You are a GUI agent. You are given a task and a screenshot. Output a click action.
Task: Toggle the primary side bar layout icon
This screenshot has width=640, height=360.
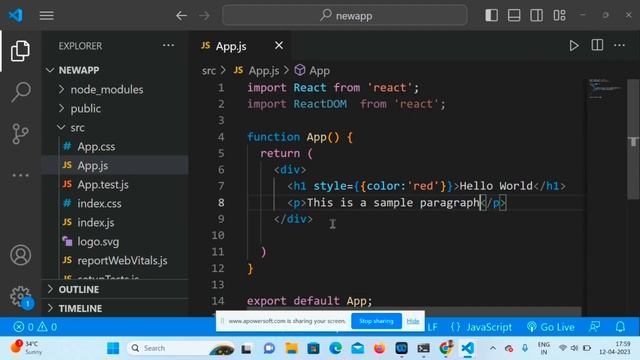click(491, 16)
